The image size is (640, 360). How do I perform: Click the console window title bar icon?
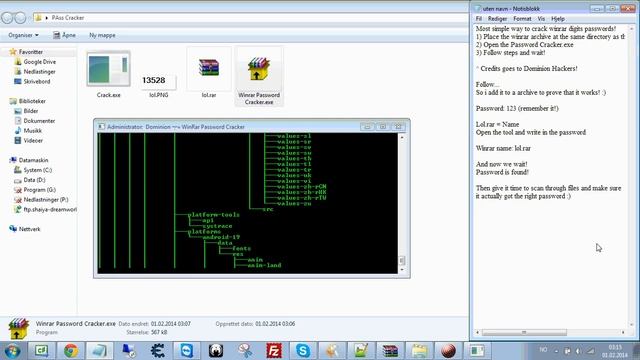101,127
